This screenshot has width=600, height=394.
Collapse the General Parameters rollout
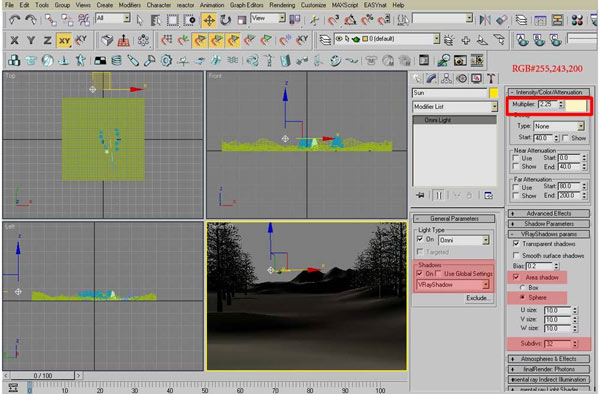[x=454, y=218]
